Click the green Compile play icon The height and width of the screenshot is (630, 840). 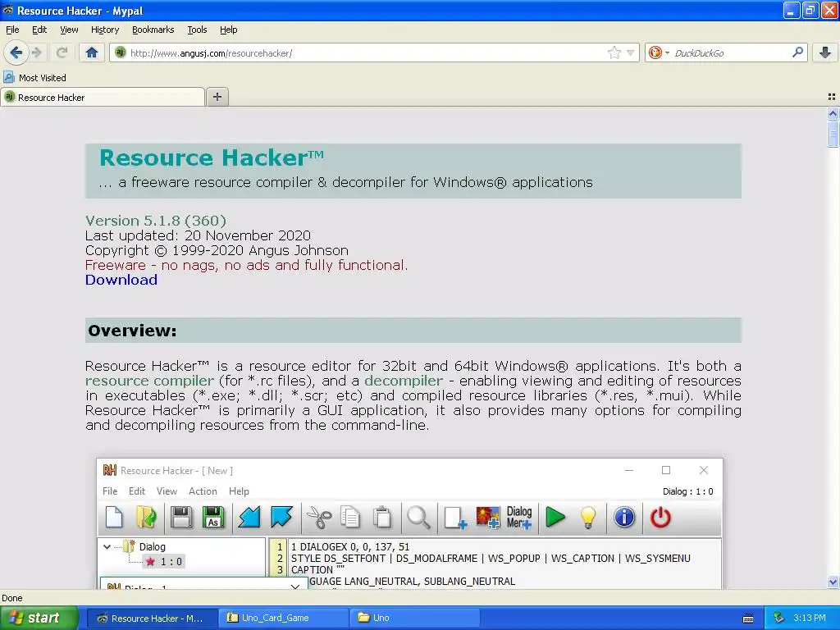tap(555, 518)
